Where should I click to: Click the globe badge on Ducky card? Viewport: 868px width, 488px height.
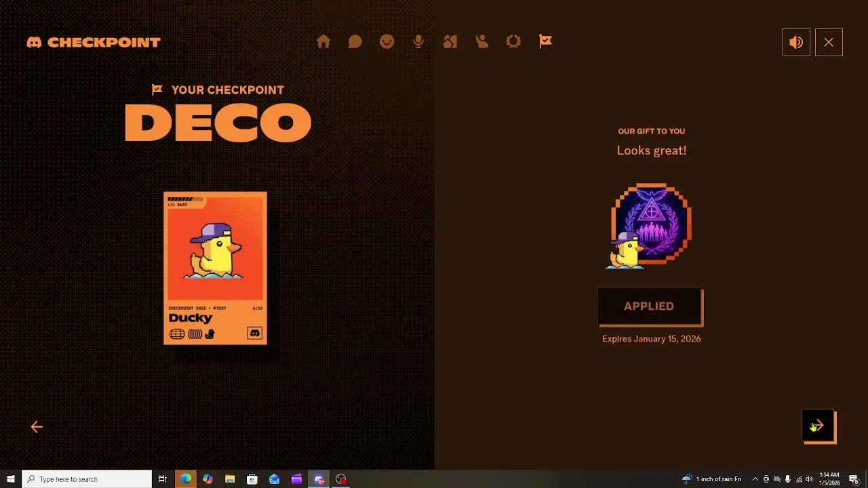point(177,333)
